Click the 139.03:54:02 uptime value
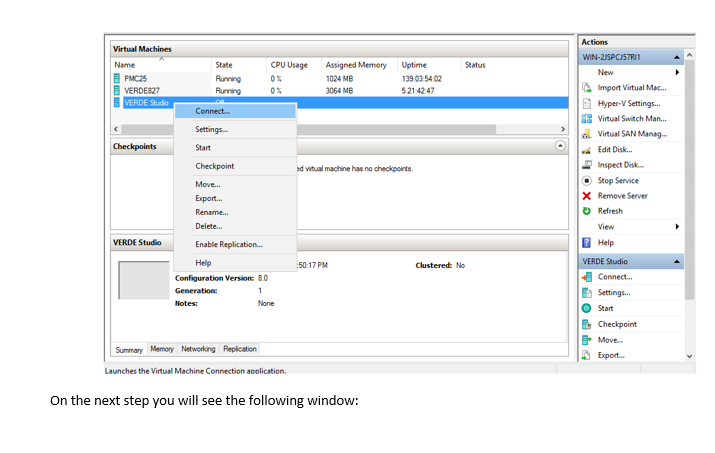715x453 pixels. (422, 78)
